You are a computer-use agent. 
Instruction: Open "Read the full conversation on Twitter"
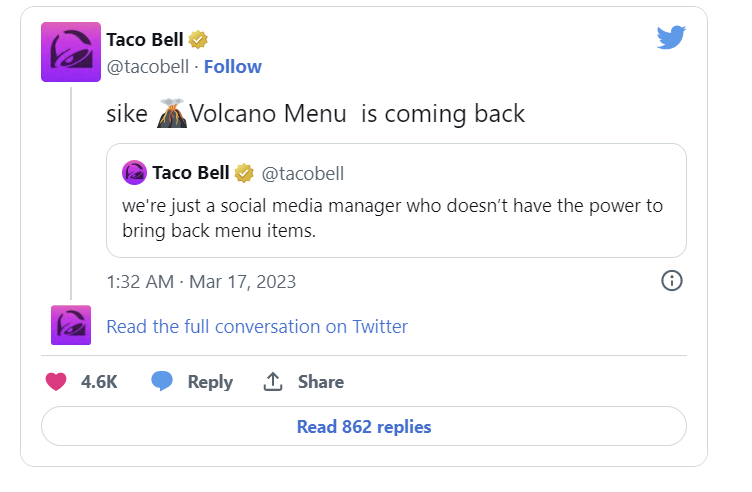tap(257, 326)
